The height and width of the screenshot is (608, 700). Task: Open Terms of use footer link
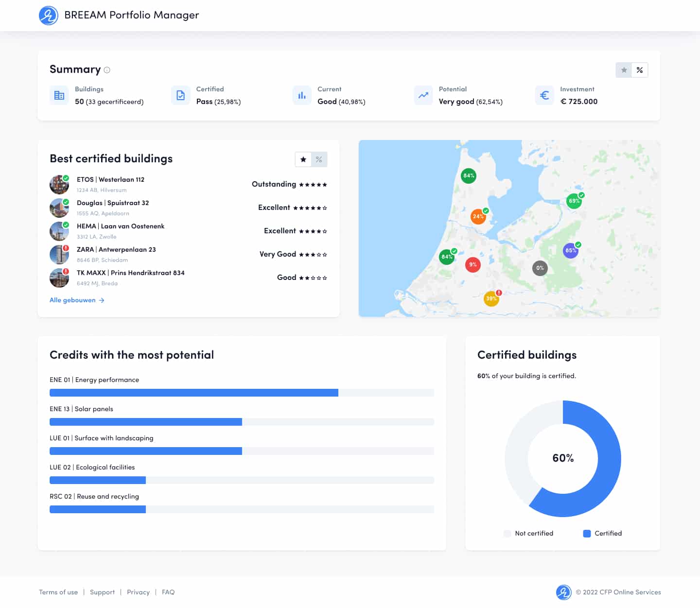click(x=58, y=592)
